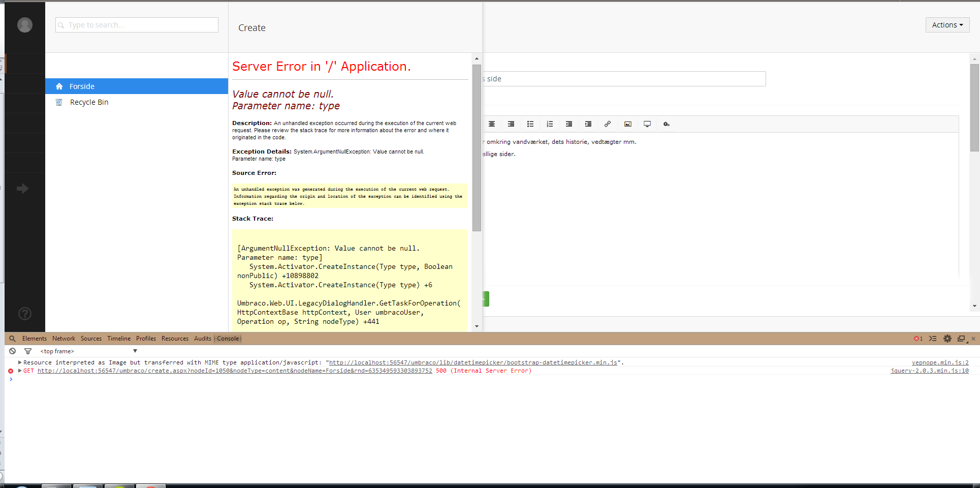Click the embed monitor icon in editor
This screenshot has width=980, height=488.
647,124
